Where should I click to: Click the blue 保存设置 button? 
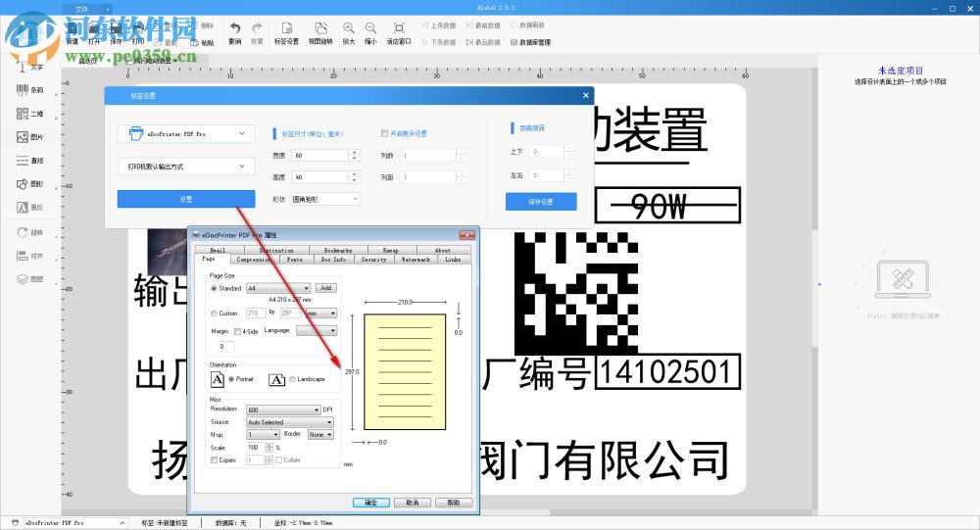[x=541, y=202]
